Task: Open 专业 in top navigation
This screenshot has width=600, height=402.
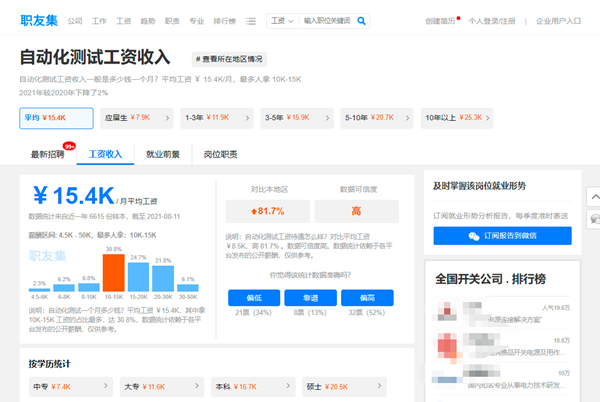Action: coord(197,21)
